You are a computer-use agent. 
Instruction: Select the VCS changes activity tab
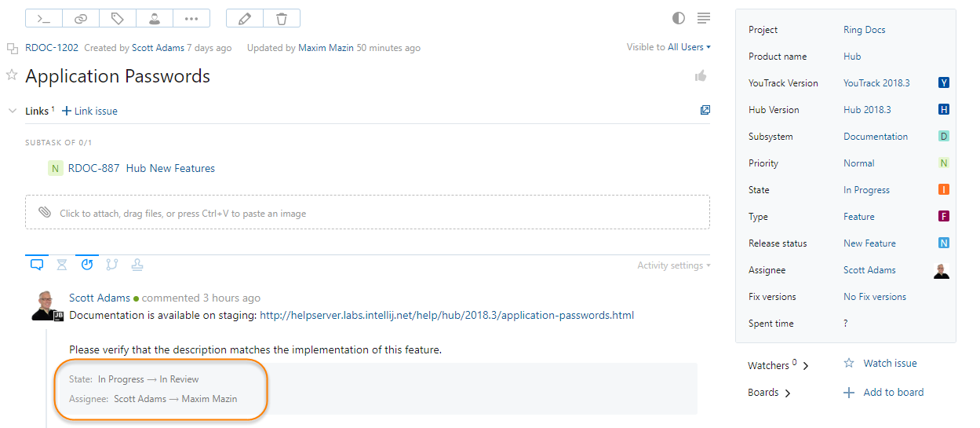[x=112, y=265]
